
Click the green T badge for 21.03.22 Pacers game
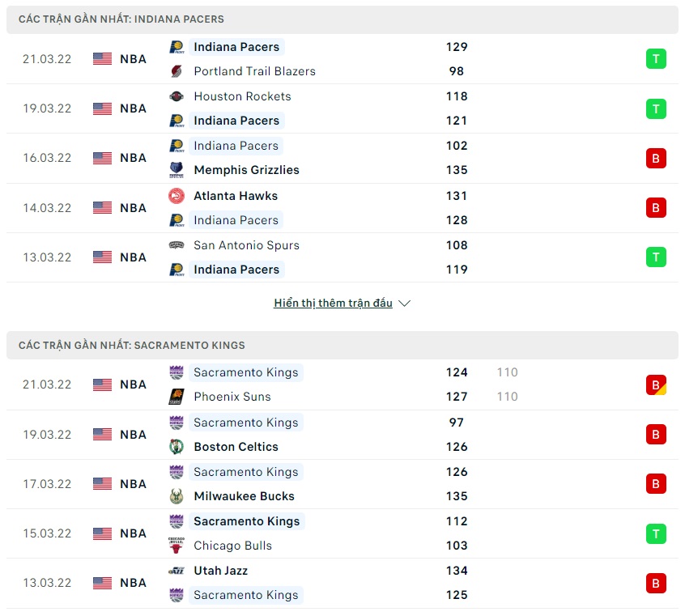pos(656,59)
